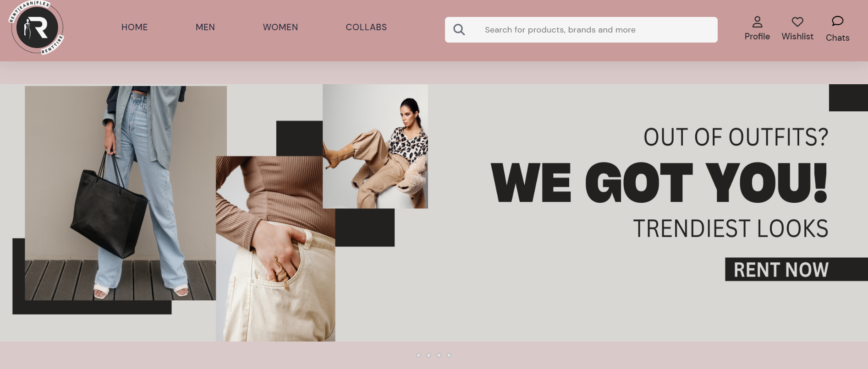Click the search magnifier icon

click(459, 30)
